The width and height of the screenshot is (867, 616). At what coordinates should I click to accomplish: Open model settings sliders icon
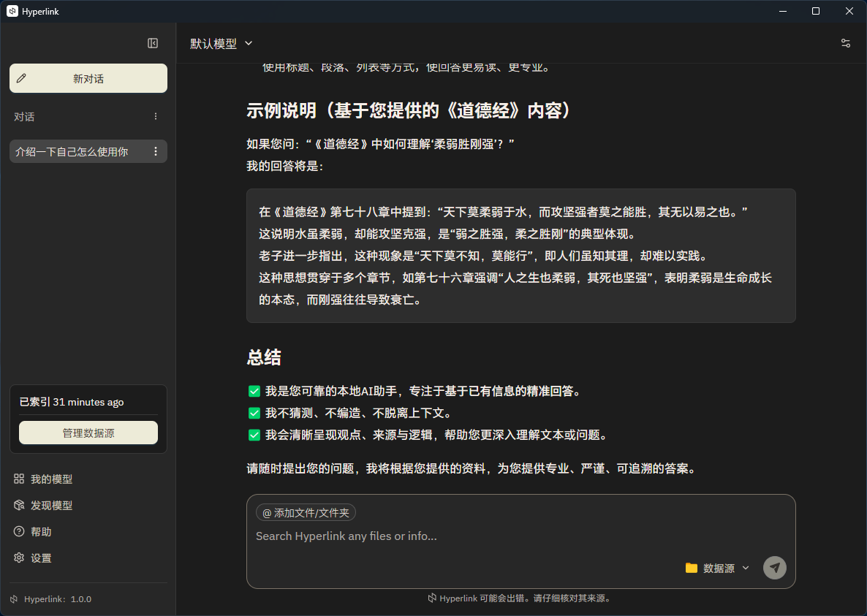tap(846, 43)
